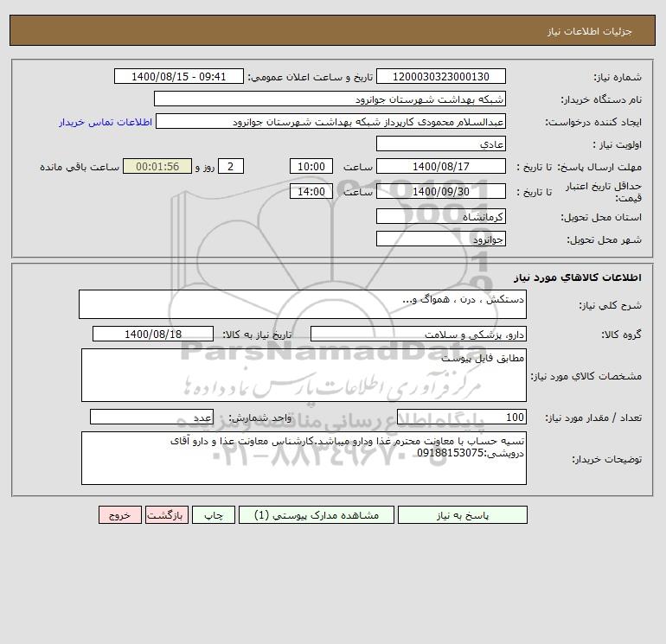The height and width of the screenshot is (644, 666).
Task: Click the header جزئیات اطلاعات نیاز
Action: (x=590, y=31)
